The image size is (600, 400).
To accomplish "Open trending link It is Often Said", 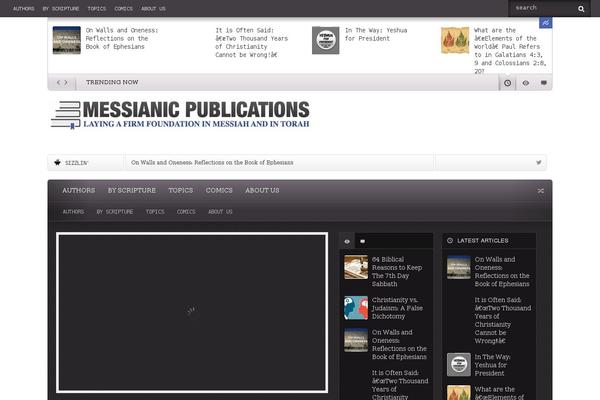I will (252, 42).
